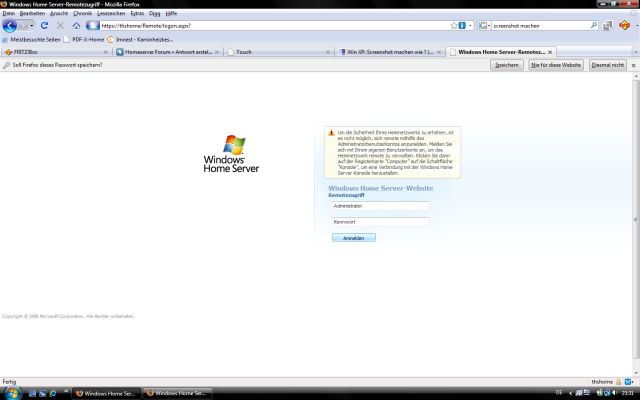Close the Windows Home Server-Remotez tab
The image size is (640, 400).
tap(550, 52)
